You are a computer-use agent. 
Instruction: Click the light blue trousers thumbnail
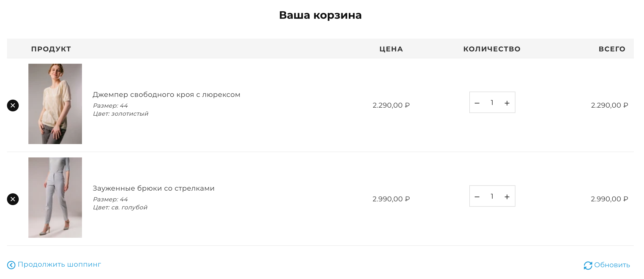[55, 198]
